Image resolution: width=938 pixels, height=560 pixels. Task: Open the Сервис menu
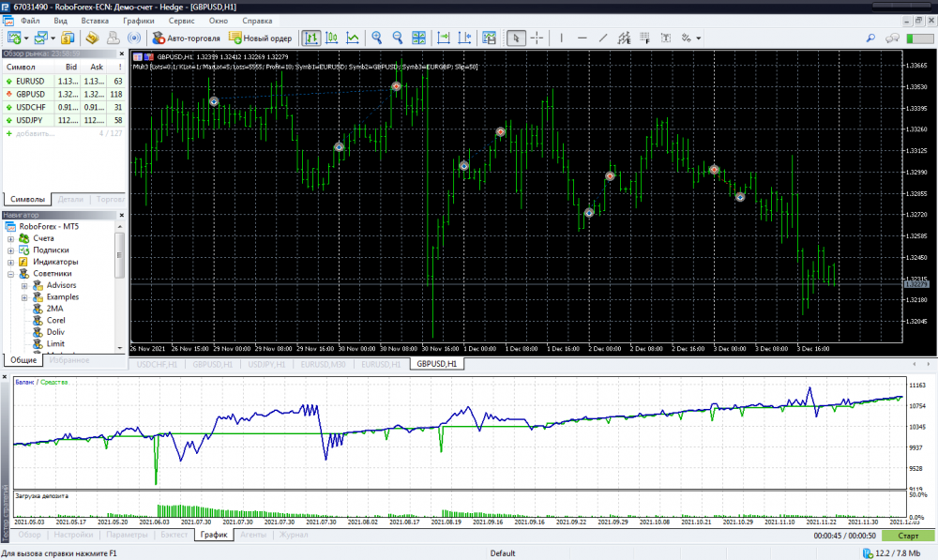pyautogui.click(x=181, y=21)
